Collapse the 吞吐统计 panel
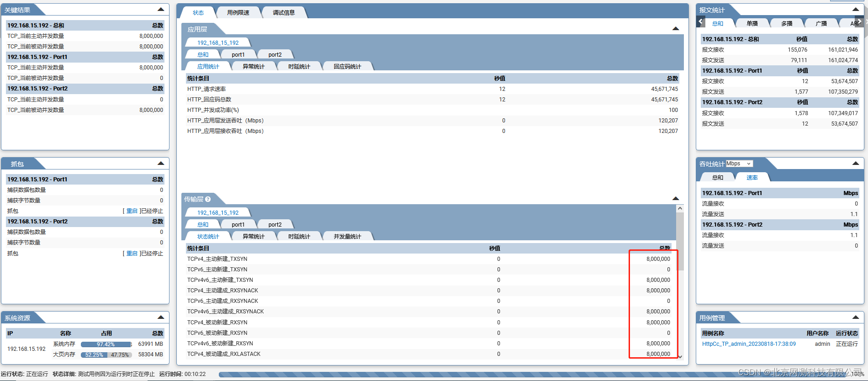The width and height of the screenshot is (868, 381). 856,163
